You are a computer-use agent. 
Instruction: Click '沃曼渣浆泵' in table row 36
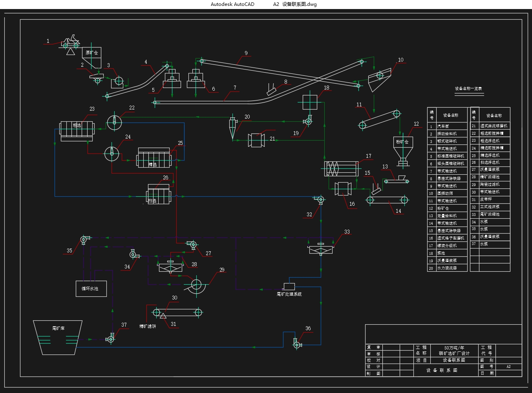tap(490, 237)
